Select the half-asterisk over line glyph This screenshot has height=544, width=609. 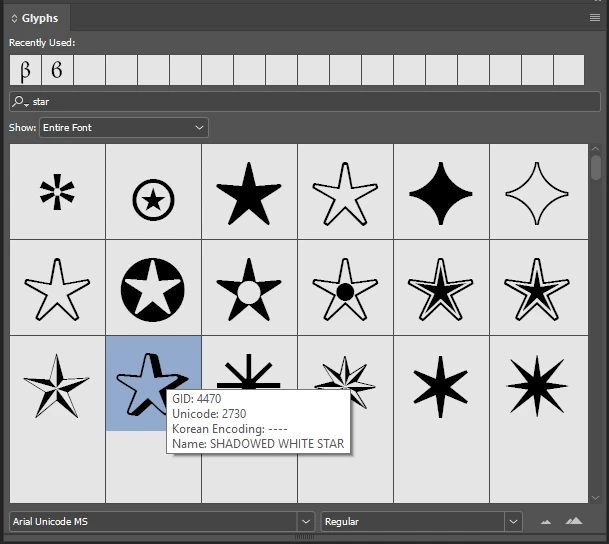tap(249, 365)
